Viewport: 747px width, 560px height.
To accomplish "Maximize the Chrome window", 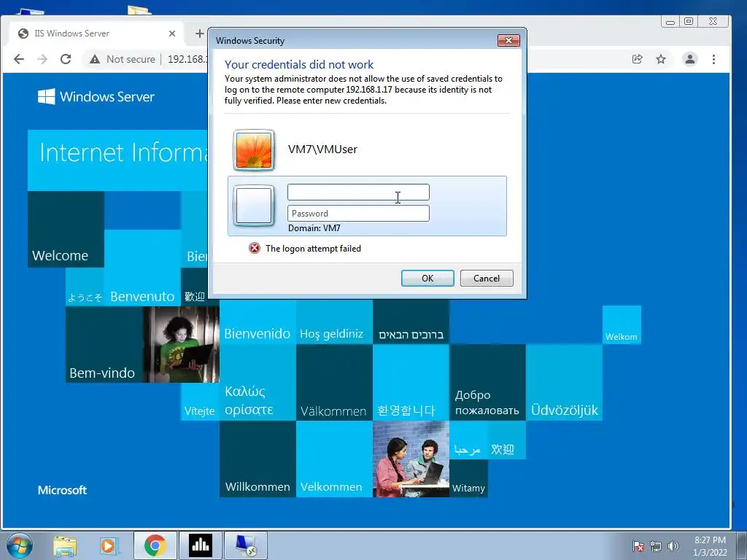I will tap(689, 21).
